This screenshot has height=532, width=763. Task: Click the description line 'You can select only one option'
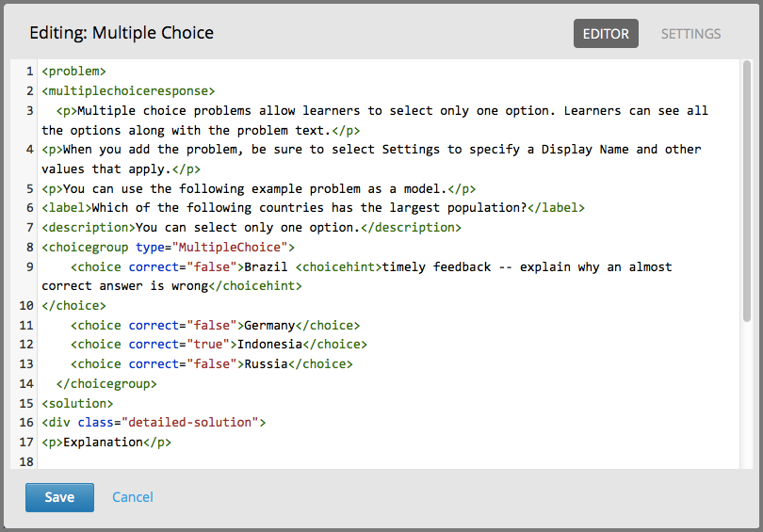(247, 228)
